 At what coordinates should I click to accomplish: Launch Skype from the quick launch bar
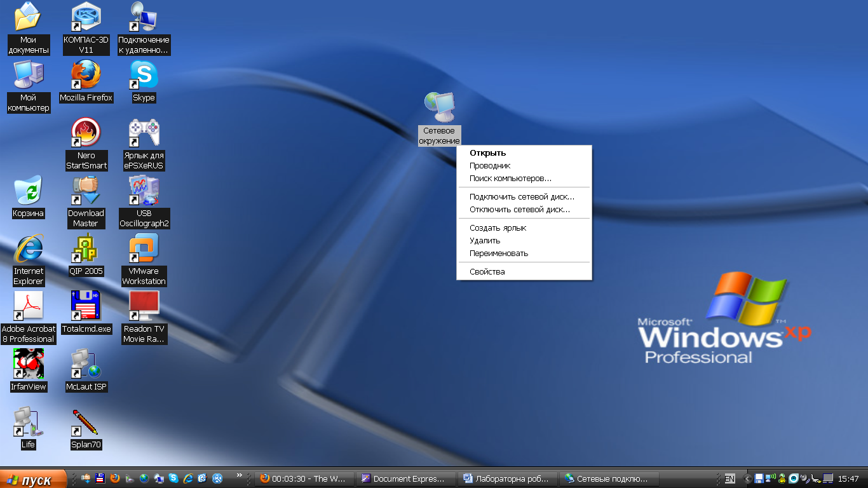173,478
